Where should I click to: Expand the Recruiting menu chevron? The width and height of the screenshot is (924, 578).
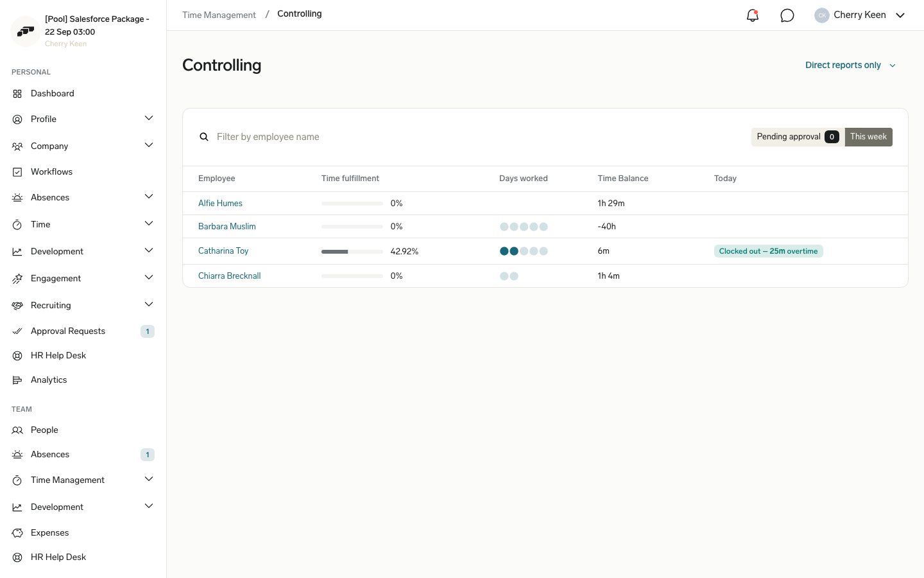click(x=149, y=304)
